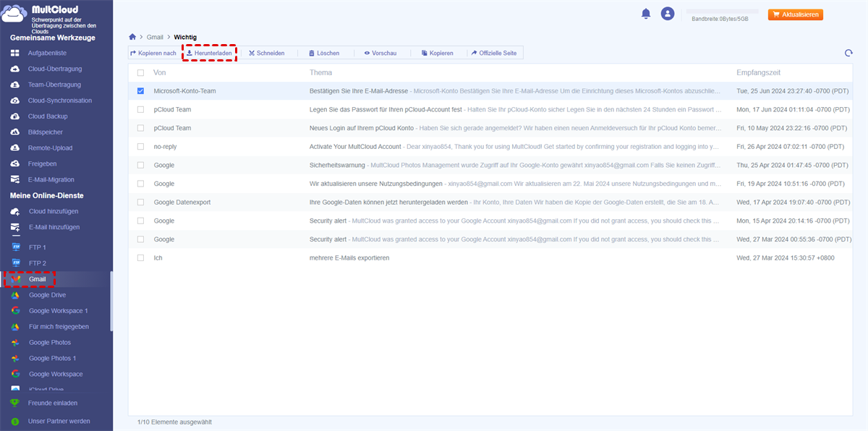868x431 pixels.
Task: Open Cloud-Übertragung in the sidebar
Action: pyautogui.click(x=55, y=69)
